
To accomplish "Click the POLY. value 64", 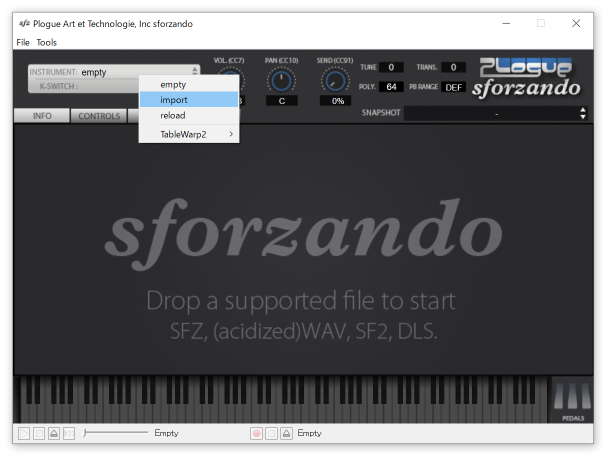I will click(391, 87).
